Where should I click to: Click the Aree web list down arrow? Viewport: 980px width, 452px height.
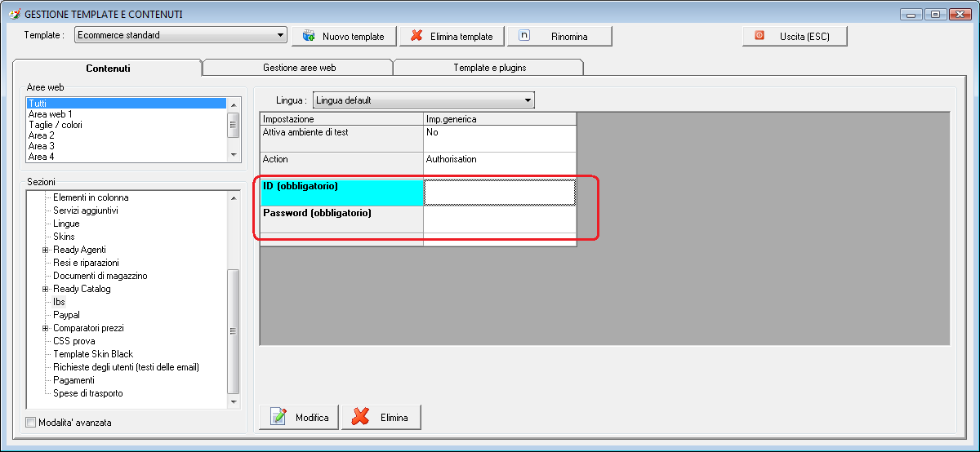click(233, 155)
